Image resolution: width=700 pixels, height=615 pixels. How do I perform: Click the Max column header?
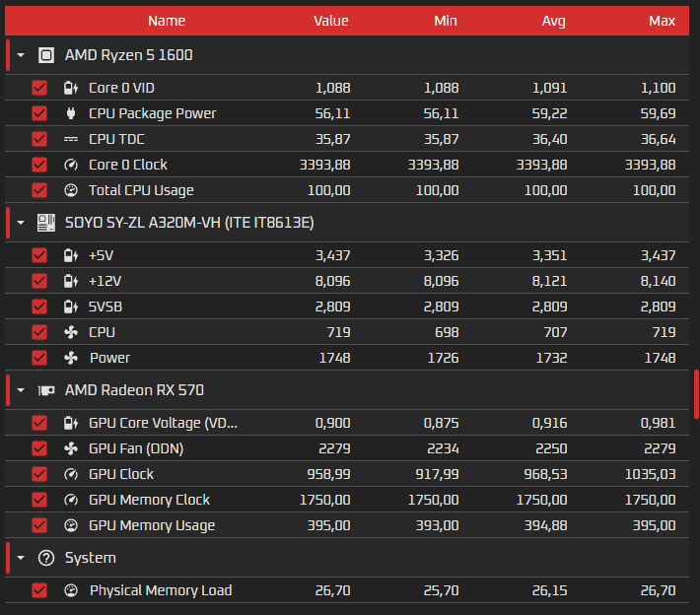coord(663,21)
